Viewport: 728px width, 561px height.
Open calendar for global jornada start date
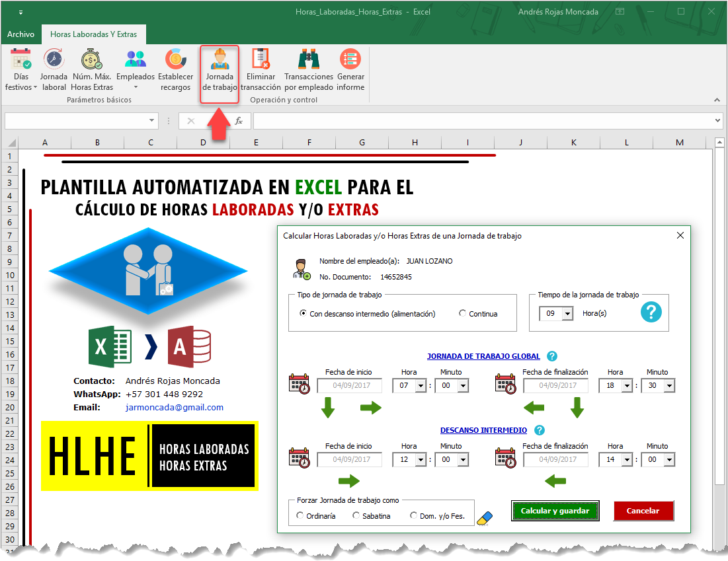299,384
